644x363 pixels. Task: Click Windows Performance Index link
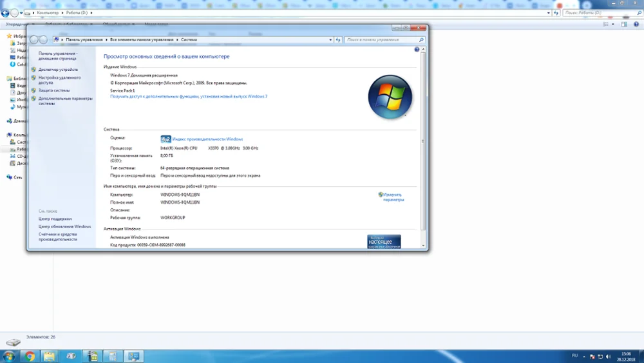[x=207, y=139]
